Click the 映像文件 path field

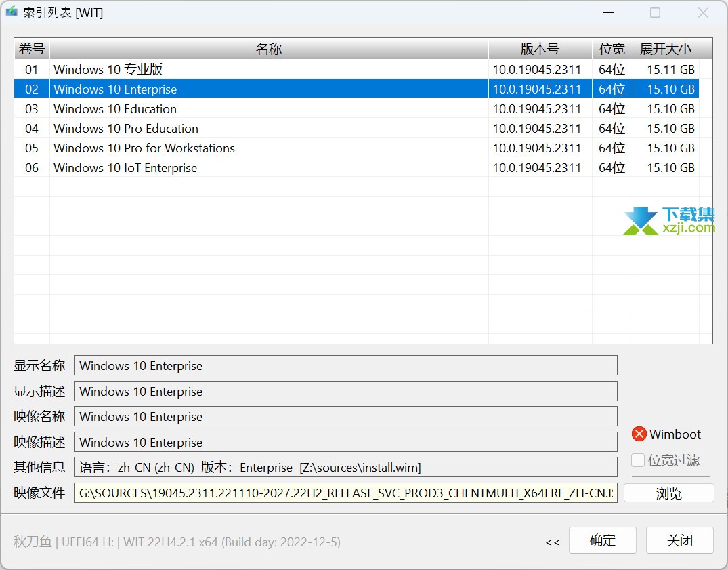(x=346, y=493)
